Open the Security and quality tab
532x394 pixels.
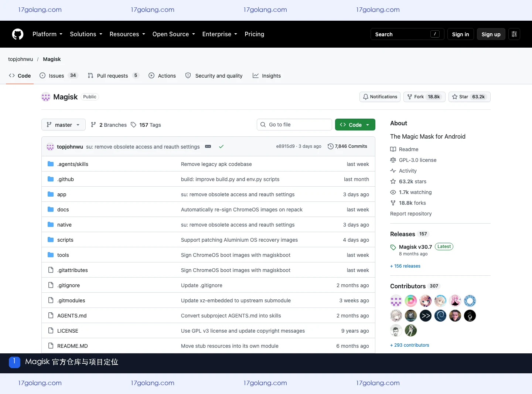pyautogui.click(x=214, y=76)
